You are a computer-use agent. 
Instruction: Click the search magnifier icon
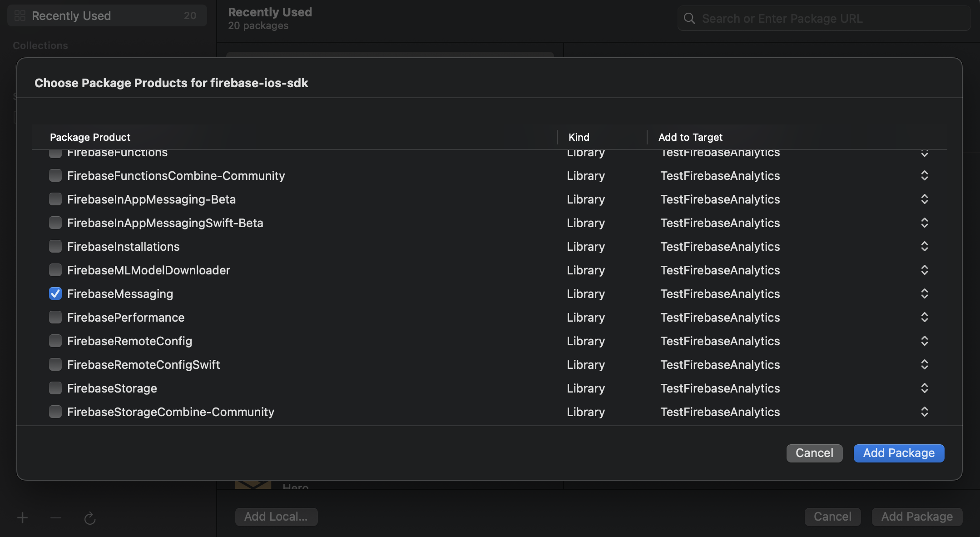click(x=689, y=19)
